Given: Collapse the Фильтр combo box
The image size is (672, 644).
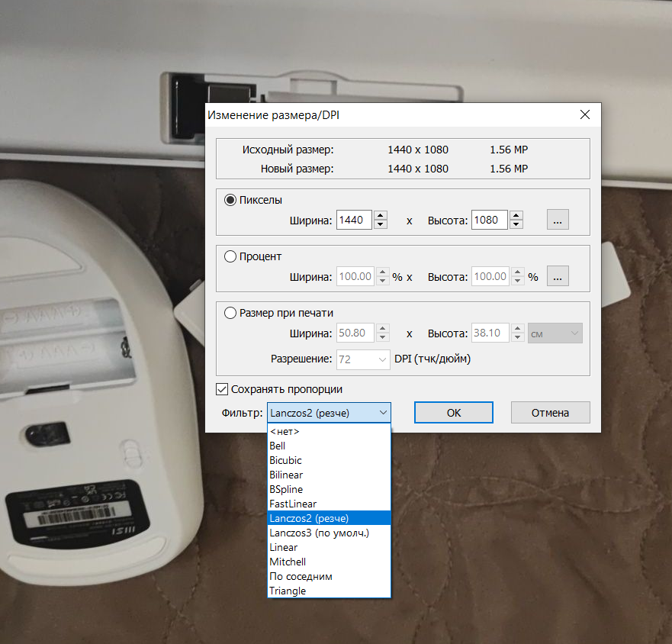Looking at the screenshot, I should pyautogui.click(x=329, y=413).
